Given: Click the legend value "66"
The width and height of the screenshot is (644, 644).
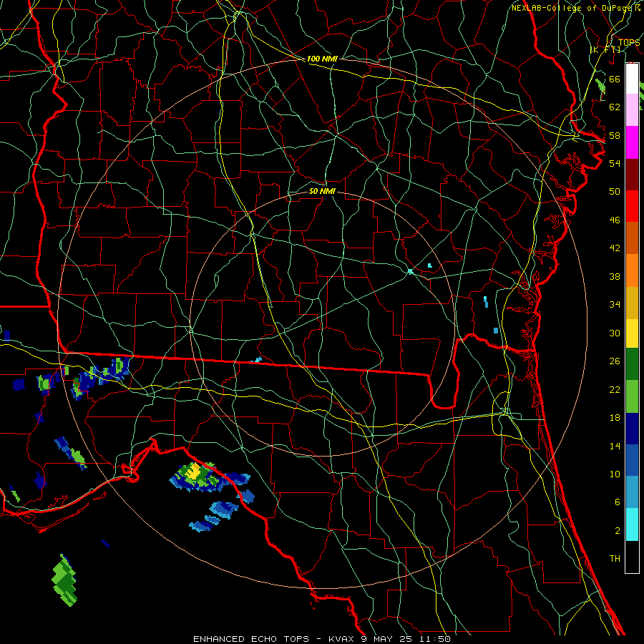Looking at the screenshot, I should [x=615, y=79].
